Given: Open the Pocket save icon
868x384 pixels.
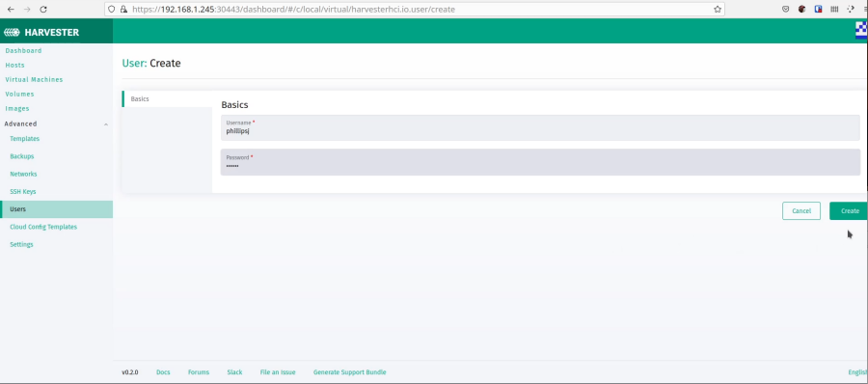Looking at the screenshot, I should tap(785, 10).
